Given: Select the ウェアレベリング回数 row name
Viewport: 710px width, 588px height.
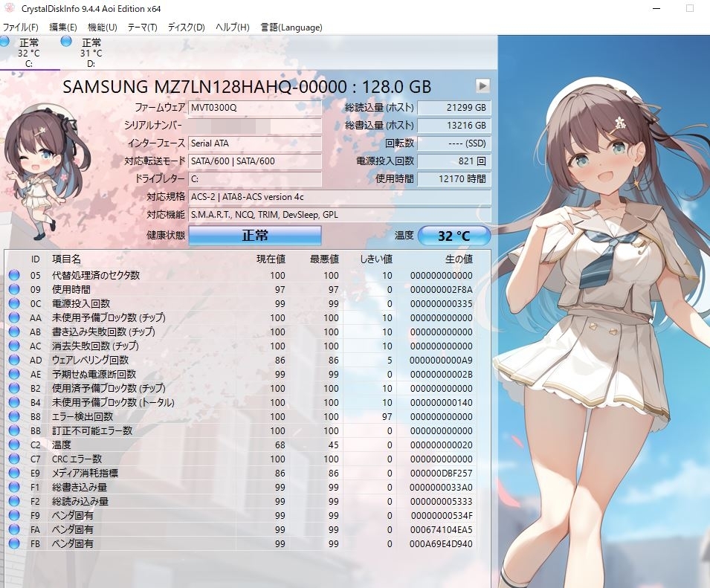Looking at the screenshot, I should tap(90, 360).
